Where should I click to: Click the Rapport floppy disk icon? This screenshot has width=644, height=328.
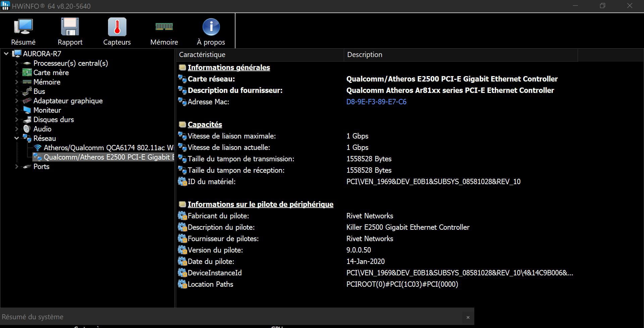pyautogui.click(x=70, y=27)
